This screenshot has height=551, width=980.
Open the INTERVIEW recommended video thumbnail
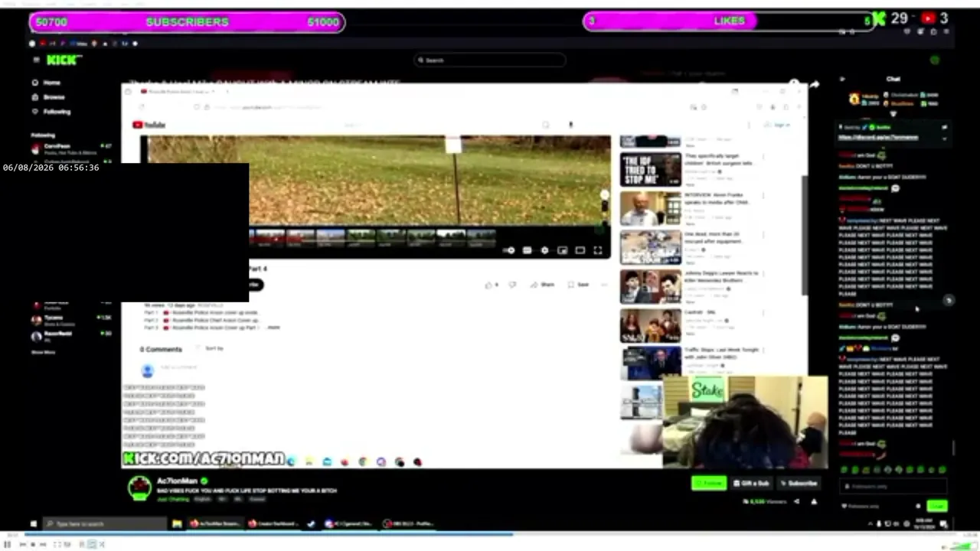coord(650,208)
